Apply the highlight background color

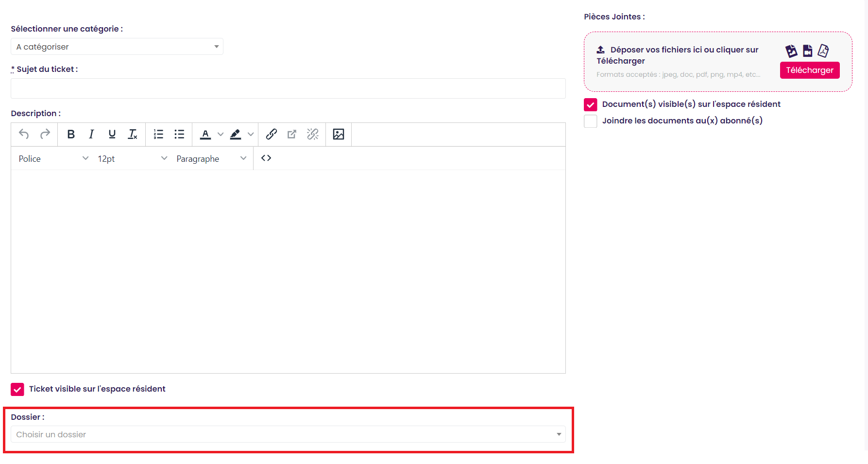point(236,134)
